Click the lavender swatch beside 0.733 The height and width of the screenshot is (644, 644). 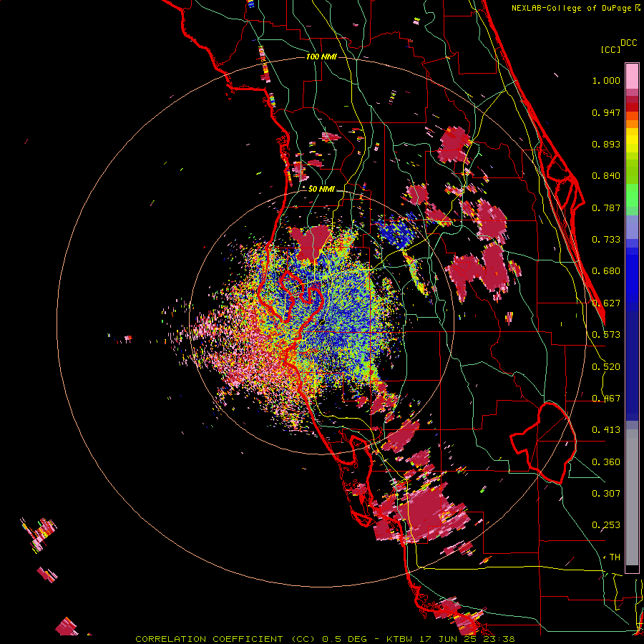[x=632, y=227]
